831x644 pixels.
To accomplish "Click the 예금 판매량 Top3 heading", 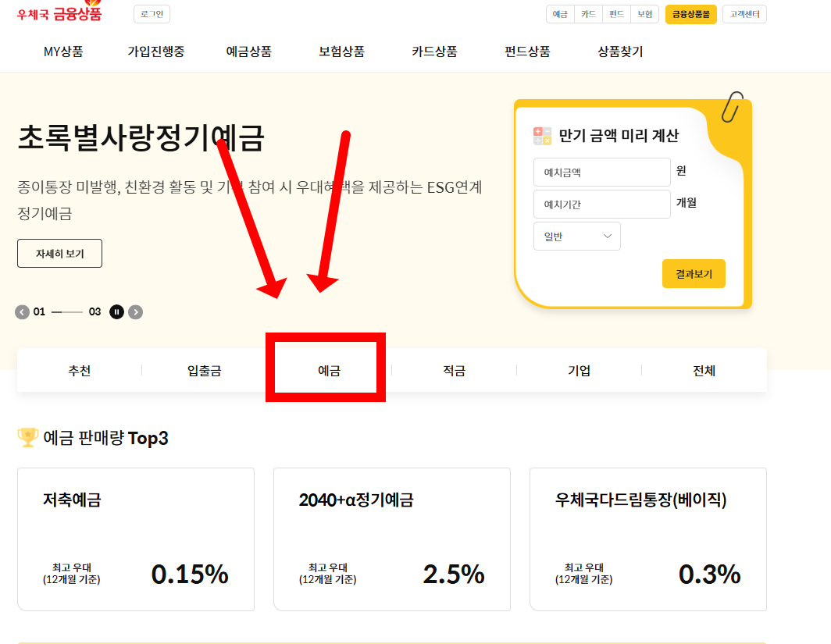I will [x=105, y=438].
